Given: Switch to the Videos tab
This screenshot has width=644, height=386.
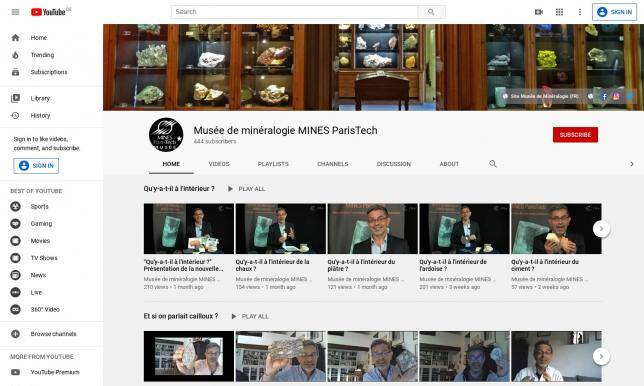Looking at the screenshot, I should [219, 164].
